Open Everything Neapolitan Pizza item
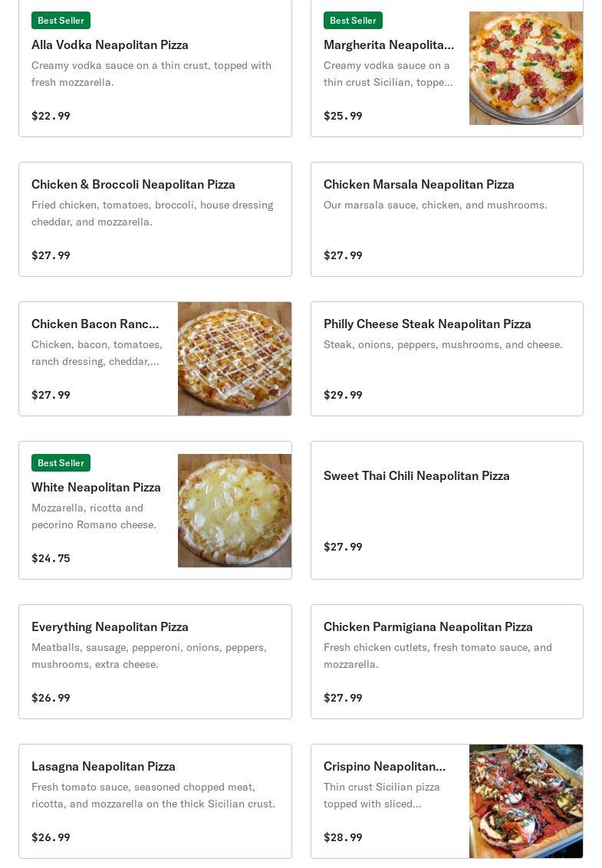 pyautogui.click(x=155, y=662)
